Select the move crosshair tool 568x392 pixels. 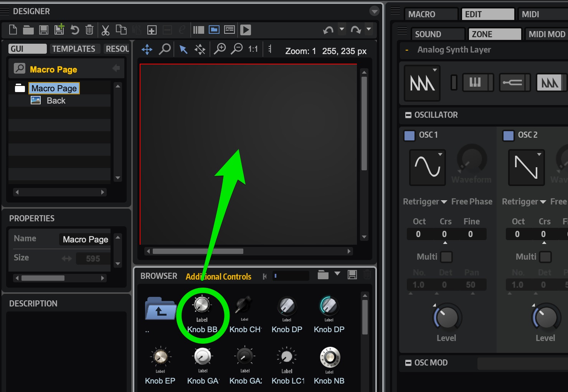coord(147,49)
